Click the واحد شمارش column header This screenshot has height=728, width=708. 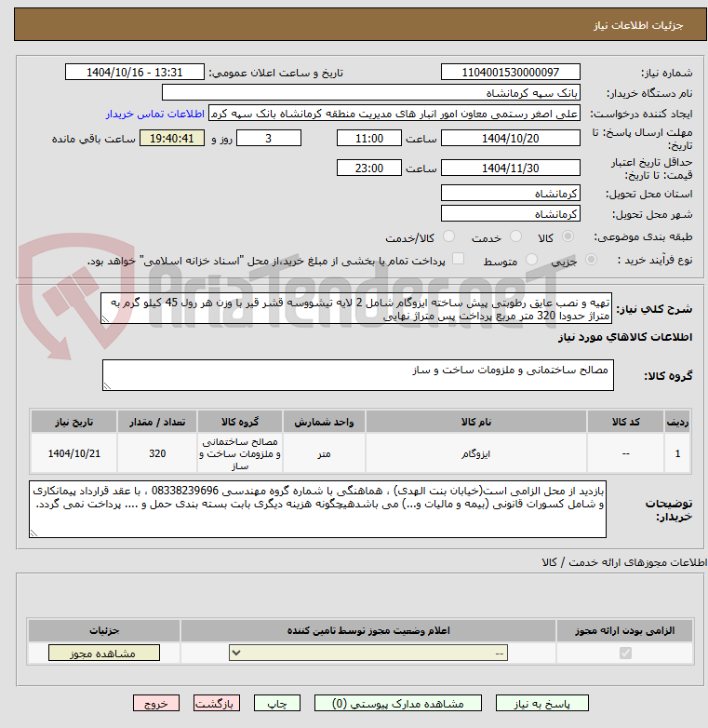[324, 422]
